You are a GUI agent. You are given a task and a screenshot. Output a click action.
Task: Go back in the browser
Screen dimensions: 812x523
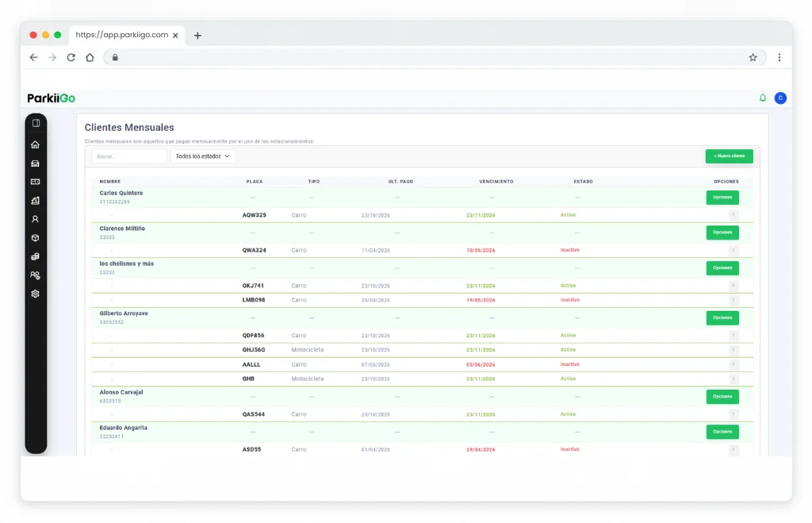(x=33, y=57)
